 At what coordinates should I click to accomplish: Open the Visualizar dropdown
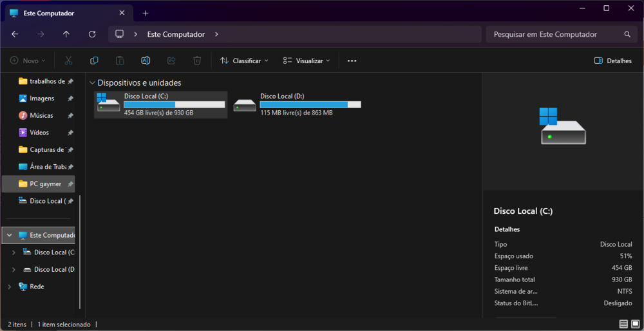[x=307, y=61]
